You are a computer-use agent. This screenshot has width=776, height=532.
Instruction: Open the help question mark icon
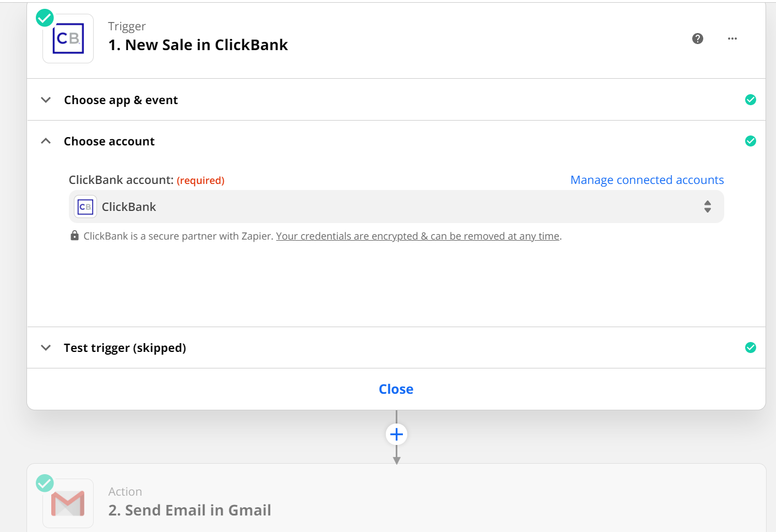click(698, 39)
